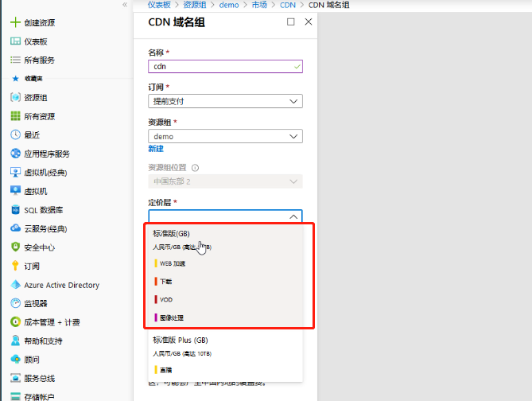The height and width of the screenshot is (401, 532).
Task: Open the Virtual machines (classic) icon
Action: click(x=15, y=173)
